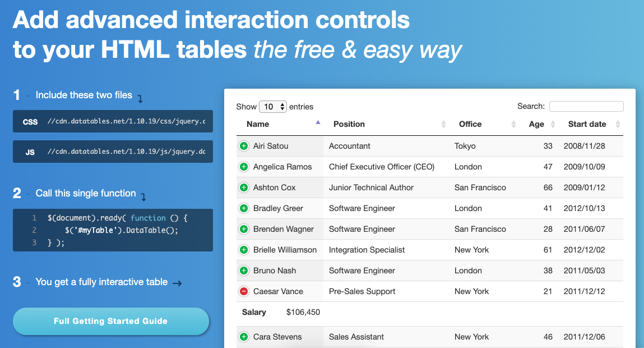Select the CSS include file snippet
Image resolution: width=644 pixels, height=348 pixels.
point(112,121)
